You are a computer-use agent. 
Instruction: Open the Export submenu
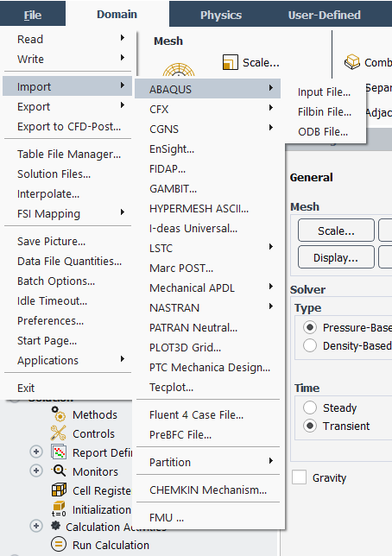67,106
